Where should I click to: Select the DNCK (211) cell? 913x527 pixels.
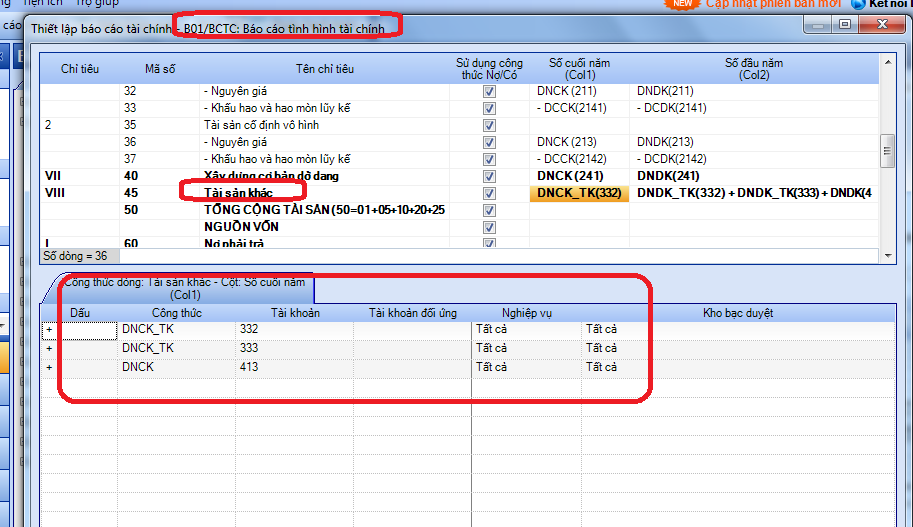pyautogui.click(x=579, y=91)
